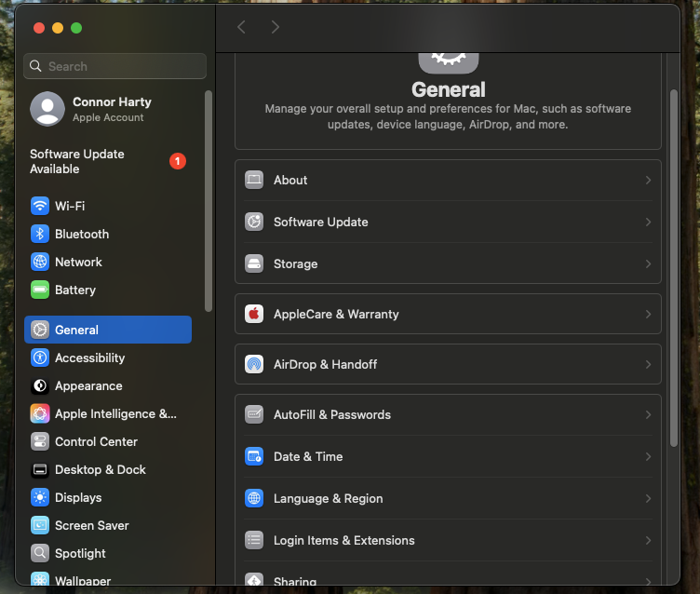Click the chevron on AirDrop & Handoff row
Screen dimensions: 700x594
point(648,364)
